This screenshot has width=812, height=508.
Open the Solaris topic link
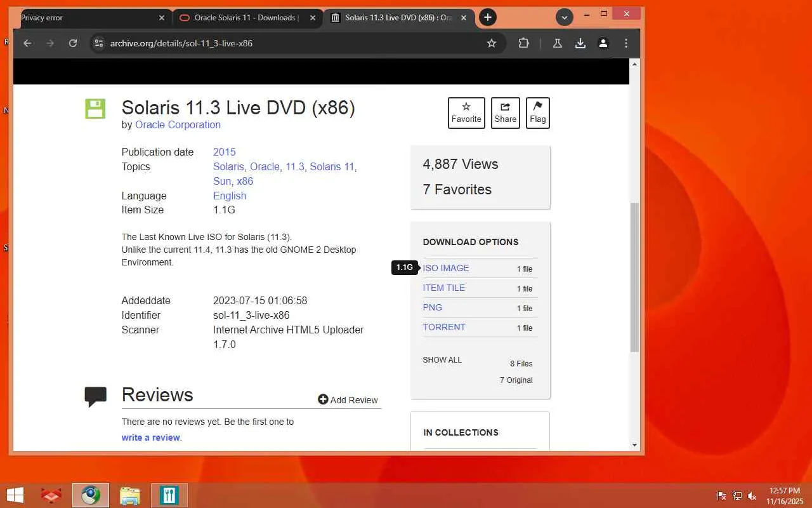[228, 166]
